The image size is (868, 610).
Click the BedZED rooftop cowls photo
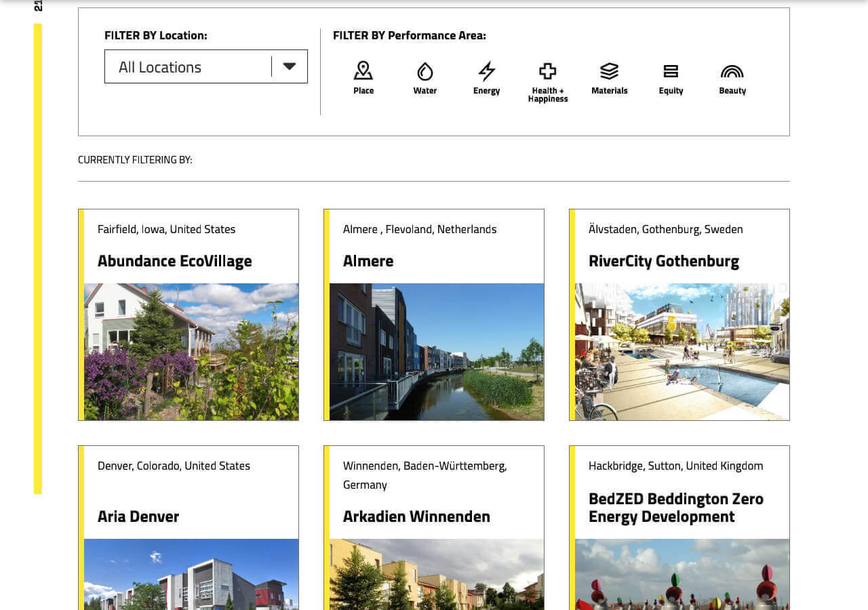point(682,574)
